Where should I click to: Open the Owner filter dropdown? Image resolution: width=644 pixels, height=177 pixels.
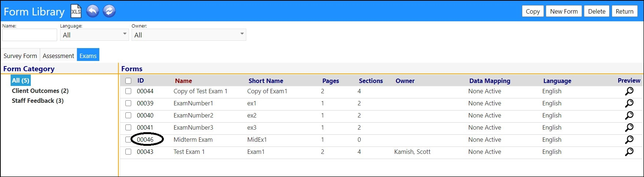(x=189, y=35)
